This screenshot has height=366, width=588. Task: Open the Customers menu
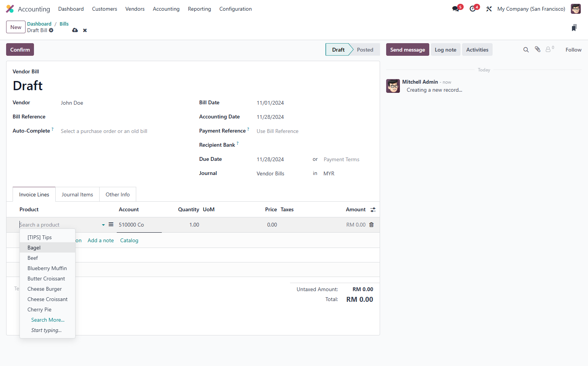[x=105, y=9]
